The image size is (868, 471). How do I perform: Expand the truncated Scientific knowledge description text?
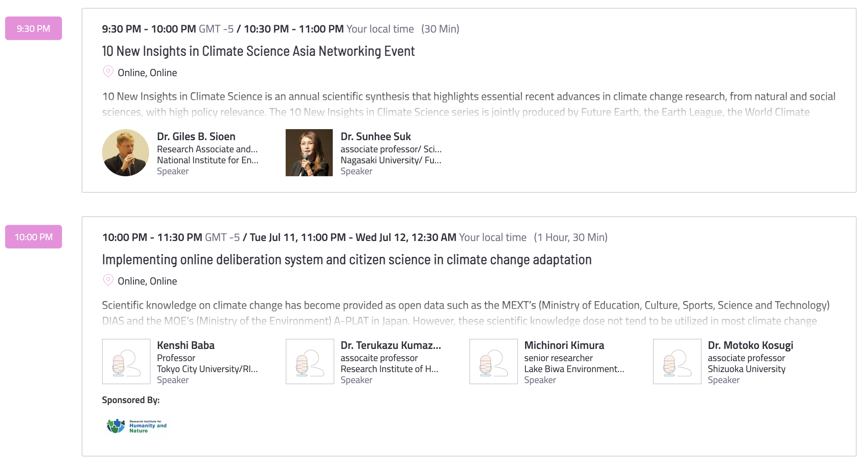(x=466, y=313)
